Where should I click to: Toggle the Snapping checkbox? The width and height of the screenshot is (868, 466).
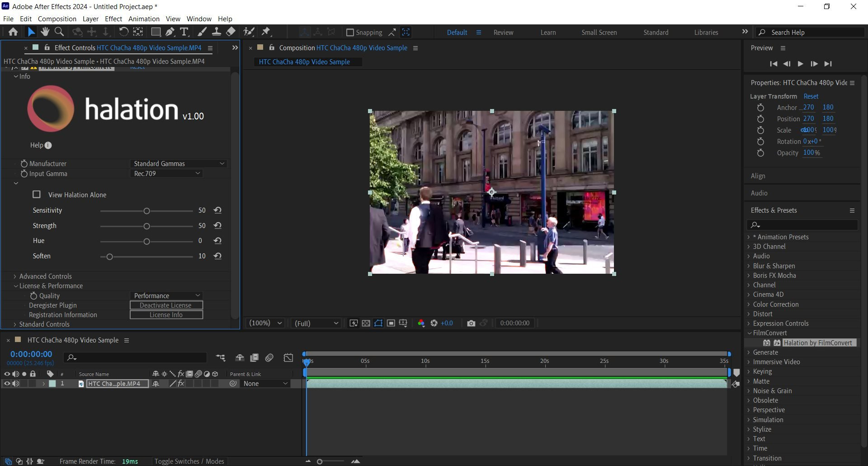pyautogui.click(x=350, y=33)
